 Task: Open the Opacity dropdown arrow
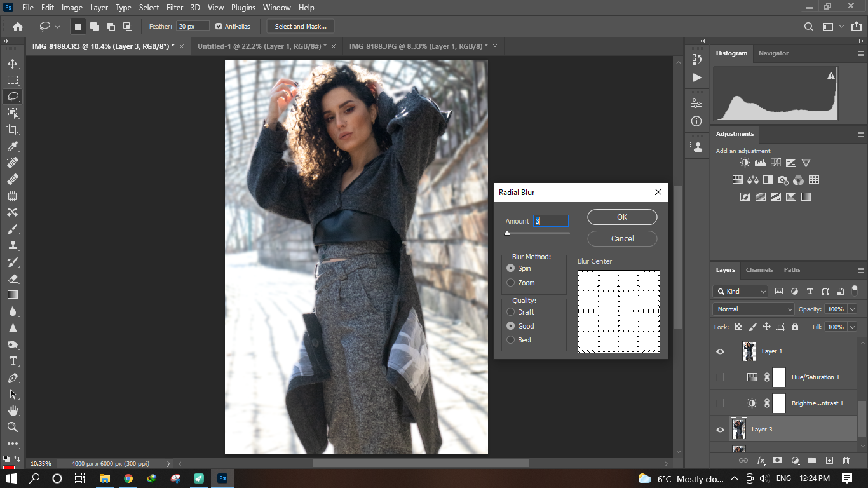pyautogui.click(x=852, y=309)
